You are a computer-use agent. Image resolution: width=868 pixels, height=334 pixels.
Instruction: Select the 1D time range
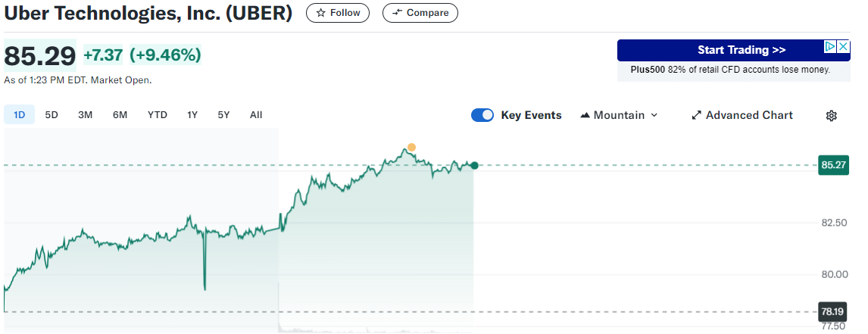tap(20, 115)
